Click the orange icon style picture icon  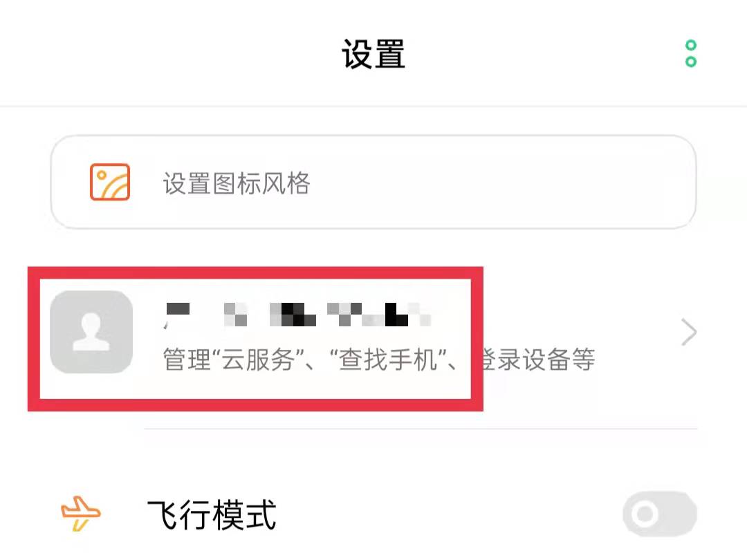[110, 182]
